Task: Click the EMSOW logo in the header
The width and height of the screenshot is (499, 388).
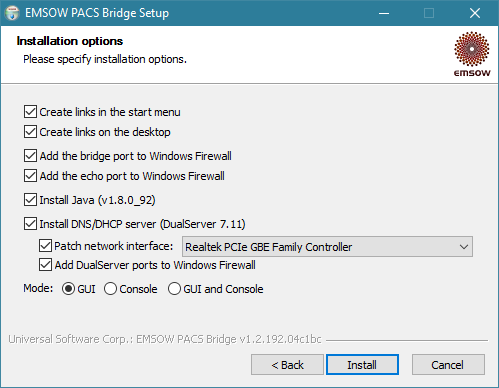Action: pos(472,54)
